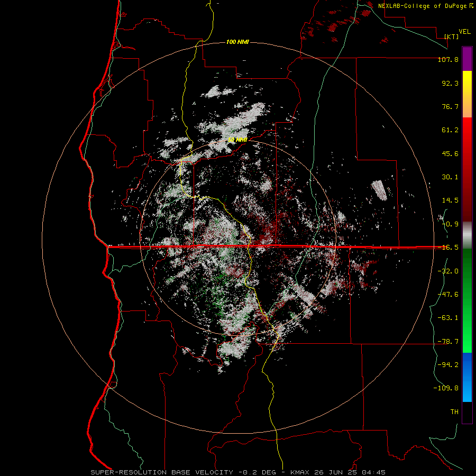This screenshot has height=476, width=476.
Task: Click the 50 NMI range ring label
Action: 237,140
